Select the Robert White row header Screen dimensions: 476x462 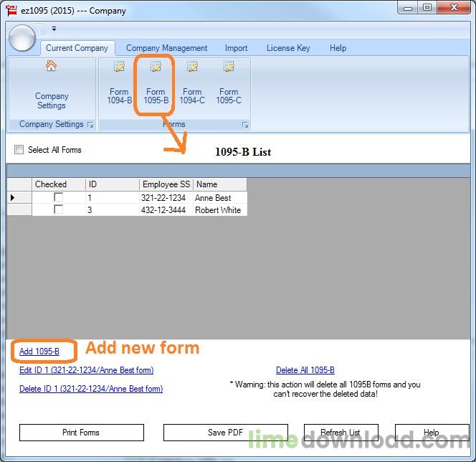(x=19, y=210)
